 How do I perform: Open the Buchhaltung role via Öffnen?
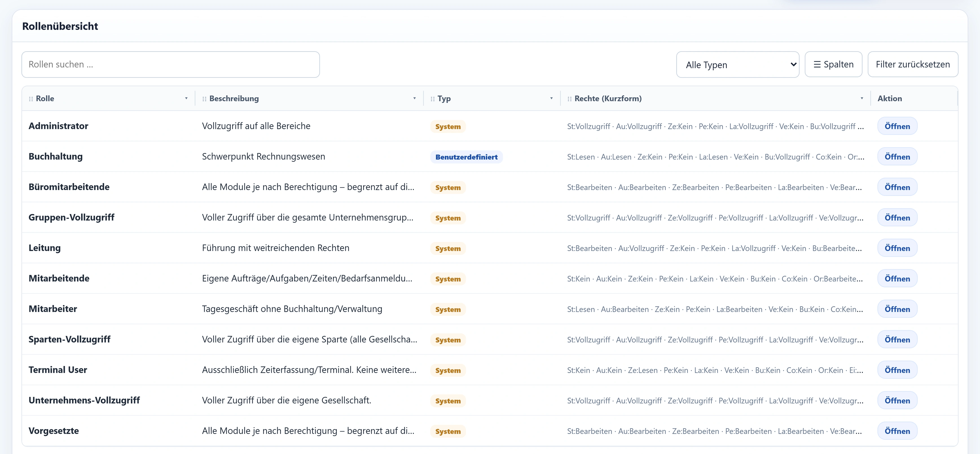[x=897, y=157]
